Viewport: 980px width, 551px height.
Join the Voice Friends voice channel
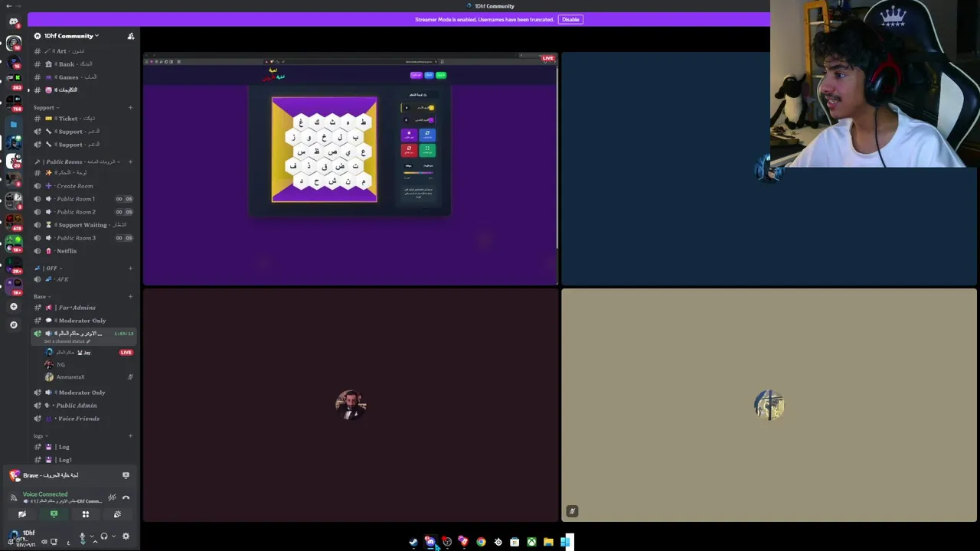click(x=84, y=419)
